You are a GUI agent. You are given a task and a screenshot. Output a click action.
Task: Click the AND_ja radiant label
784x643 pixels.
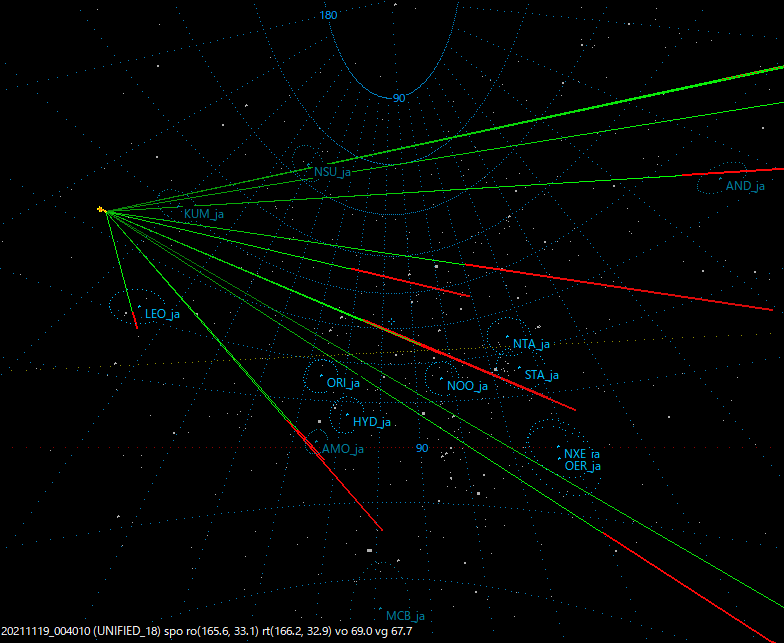pos(745,186)
